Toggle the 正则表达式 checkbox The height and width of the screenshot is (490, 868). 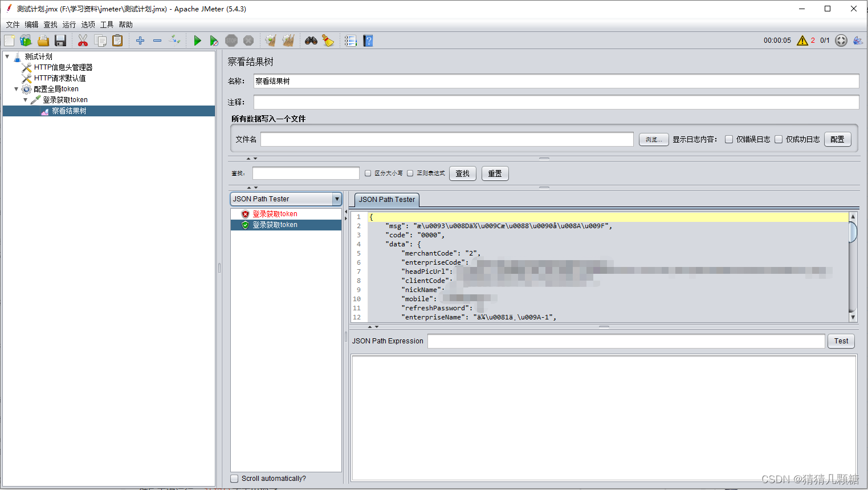[x=410, y=173]
